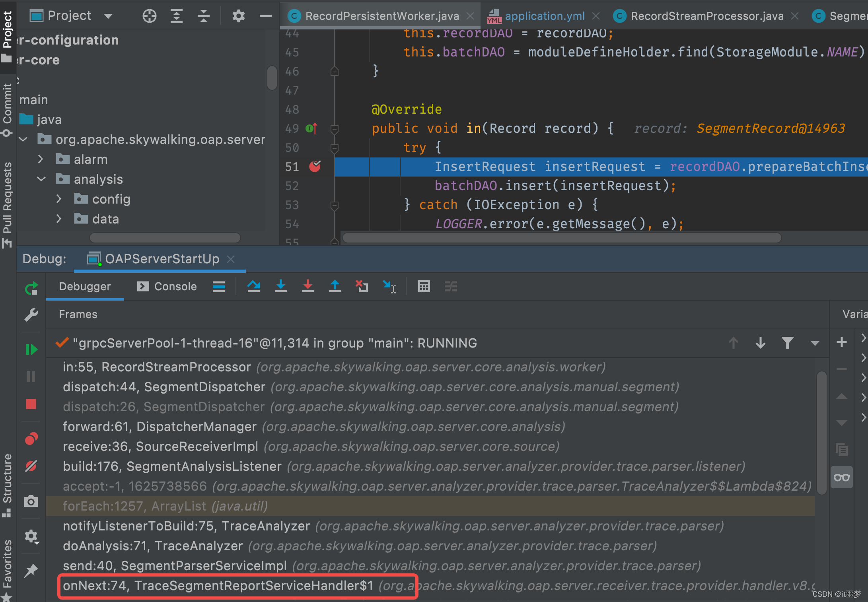Click the Step Into button
The width and height of the screenshot is (868, 602).
[280, 286]
